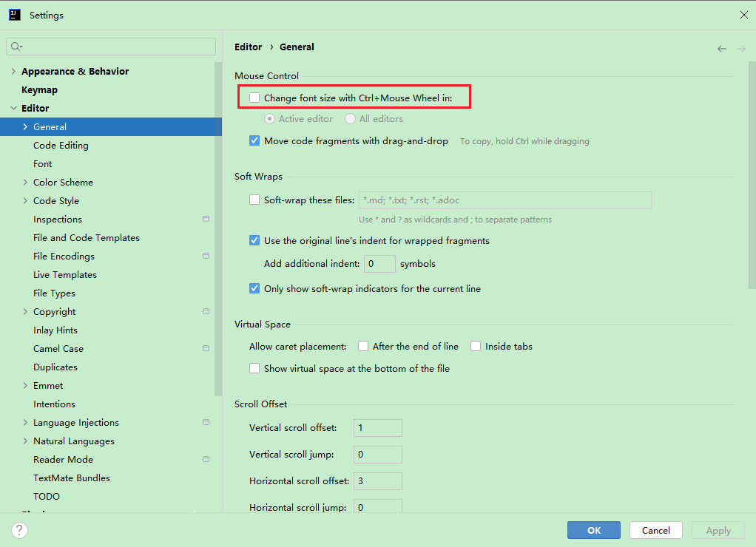Collapse the Editor tree section
This screenshot has height=547, width=756.
[13, 109]
